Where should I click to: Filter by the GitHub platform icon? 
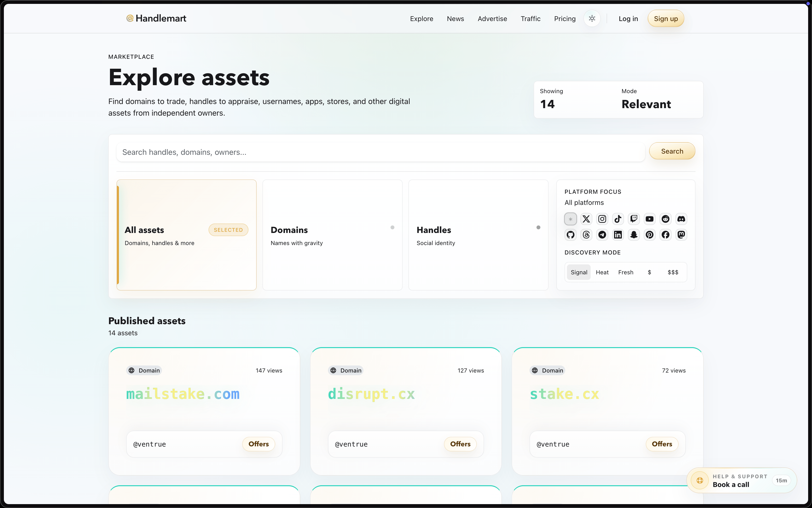[x=570, y=235]
